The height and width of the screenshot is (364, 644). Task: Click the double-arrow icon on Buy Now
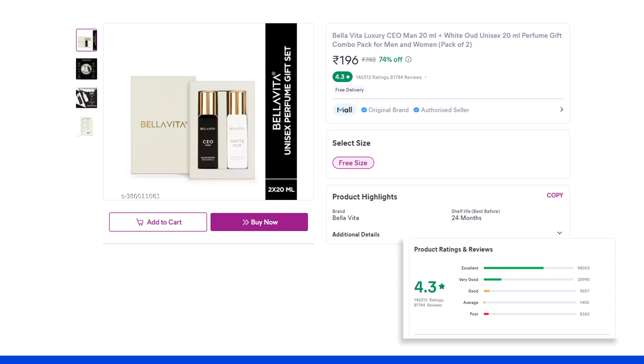pos(245,222)
